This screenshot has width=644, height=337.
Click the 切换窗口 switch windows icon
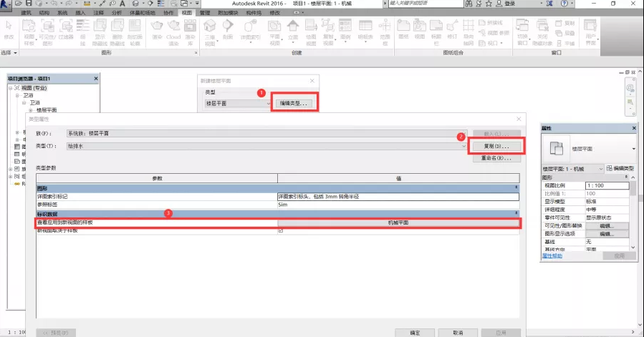pyautogui.click(x=522, y=32)
